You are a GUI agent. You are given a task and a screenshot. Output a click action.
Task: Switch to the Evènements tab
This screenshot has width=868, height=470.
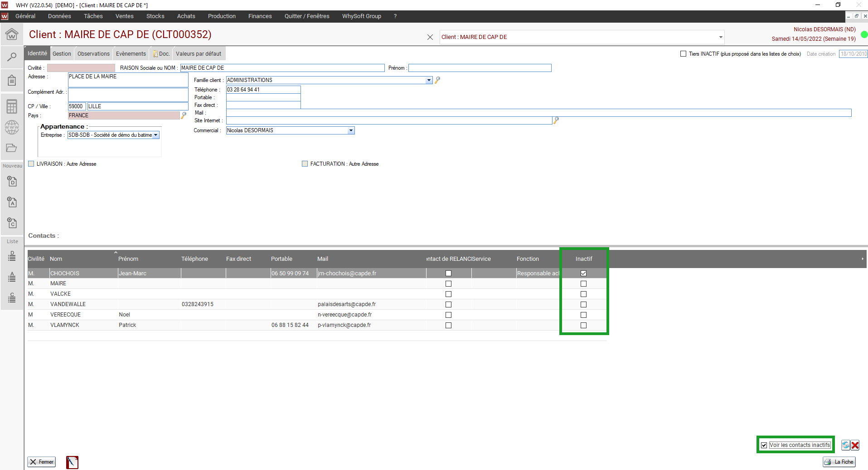click(x=131, y=54)
